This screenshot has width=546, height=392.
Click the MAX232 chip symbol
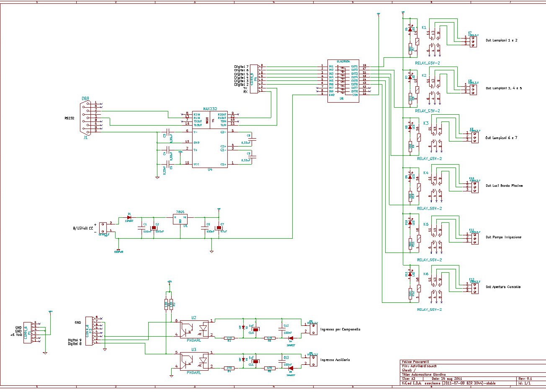(210, 140)
